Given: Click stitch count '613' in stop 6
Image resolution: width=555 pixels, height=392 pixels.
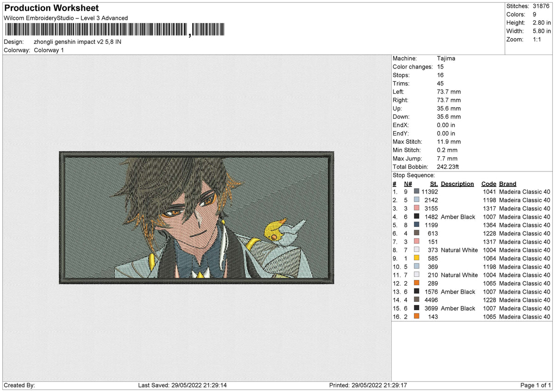Looking at the screenshot, I should pos(433,233).
